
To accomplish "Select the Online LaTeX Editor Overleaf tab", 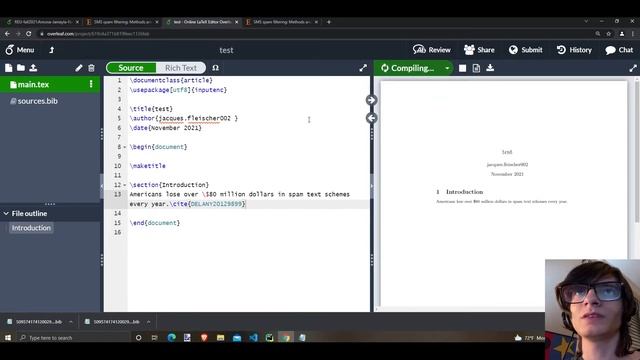I will click(x=202, y=22).
